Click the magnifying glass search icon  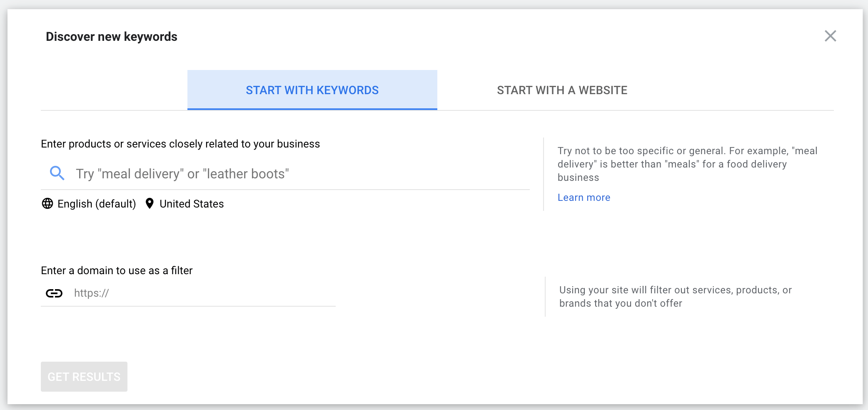tap(57, 173)
